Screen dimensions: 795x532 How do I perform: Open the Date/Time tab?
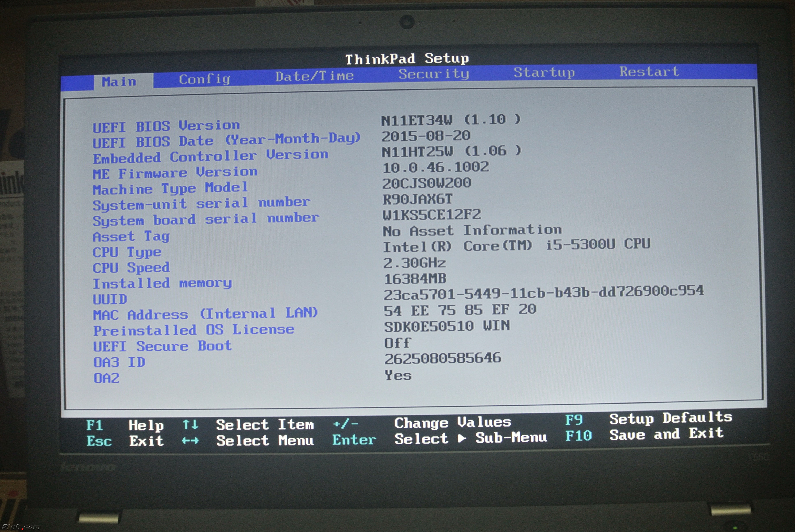(314, 76)
